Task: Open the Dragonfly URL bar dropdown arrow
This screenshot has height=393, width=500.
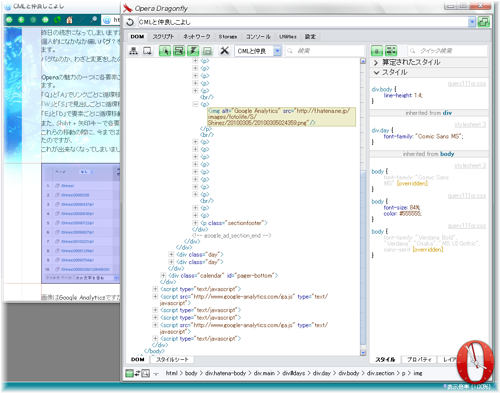Action: click(x=472, y=22)
